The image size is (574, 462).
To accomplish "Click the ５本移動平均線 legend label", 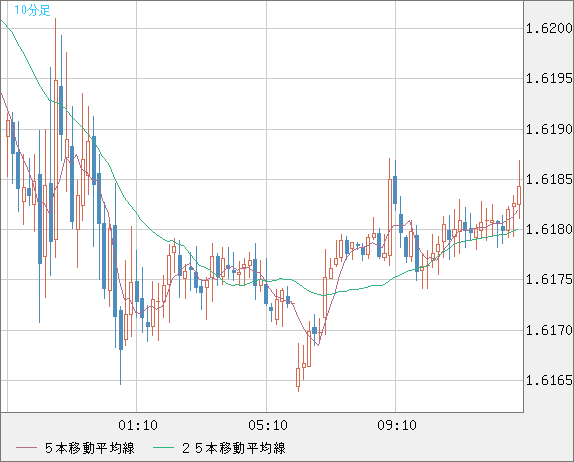I will (x=90, y=448).
